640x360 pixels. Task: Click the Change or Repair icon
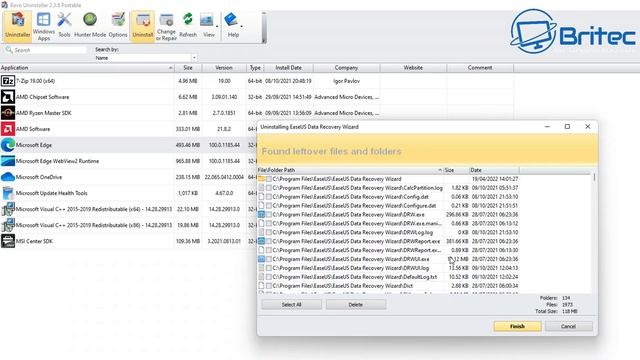166,27
